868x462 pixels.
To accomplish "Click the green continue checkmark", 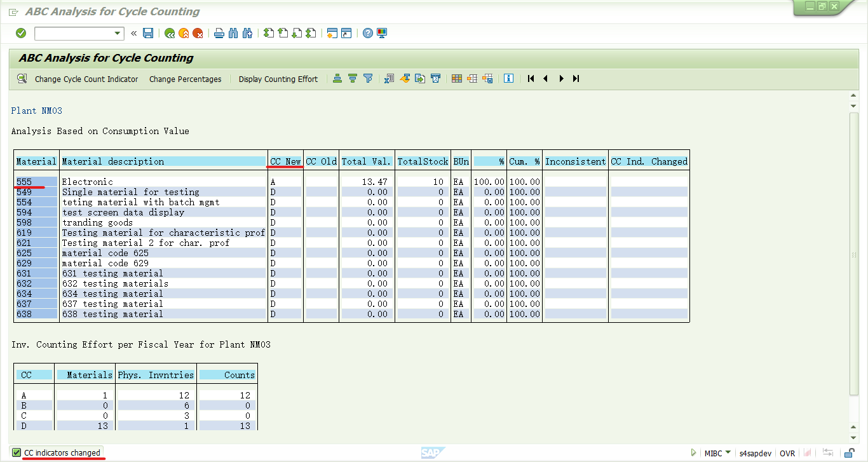I will click(x=20, y=33).
